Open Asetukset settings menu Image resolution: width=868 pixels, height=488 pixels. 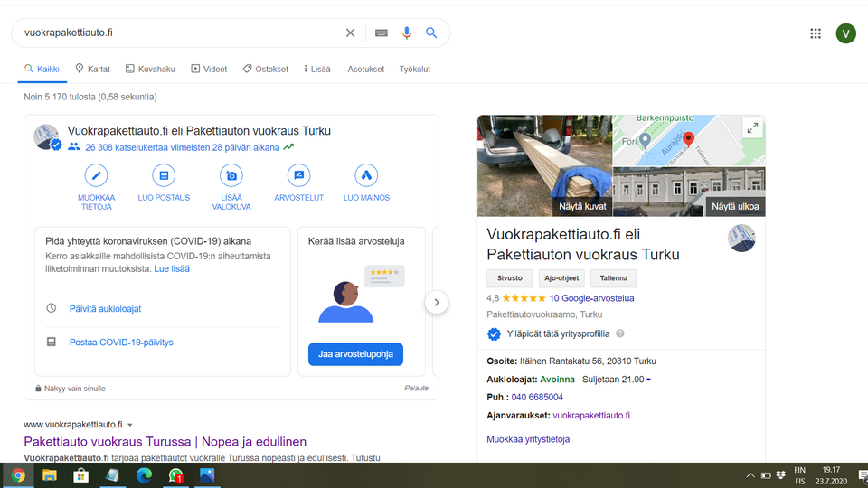[366, 70]
